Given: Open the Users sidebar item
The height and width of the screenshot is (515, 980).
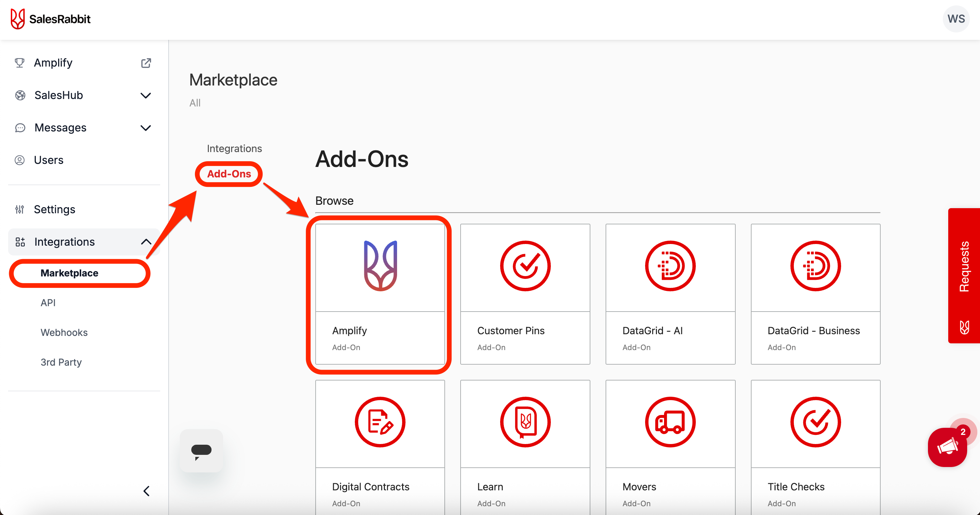Looking at the screenshot, I should pos(49,160).
